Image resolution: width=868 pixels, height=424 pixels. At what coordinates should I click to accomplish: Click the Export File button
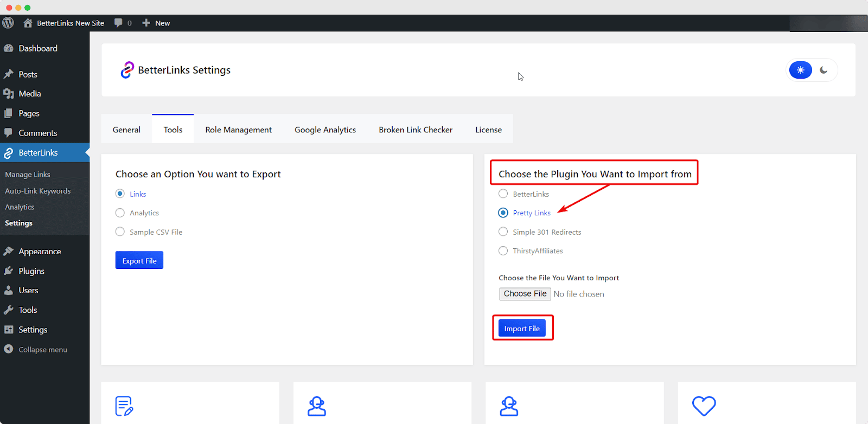click(139, 260)
